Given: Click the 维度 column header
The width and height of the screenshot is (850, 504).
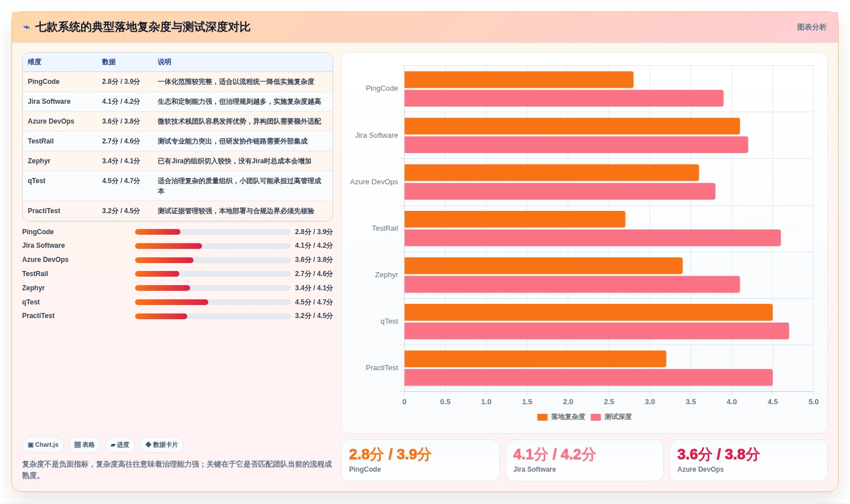Looking at the screenshot, I should 35,62.
